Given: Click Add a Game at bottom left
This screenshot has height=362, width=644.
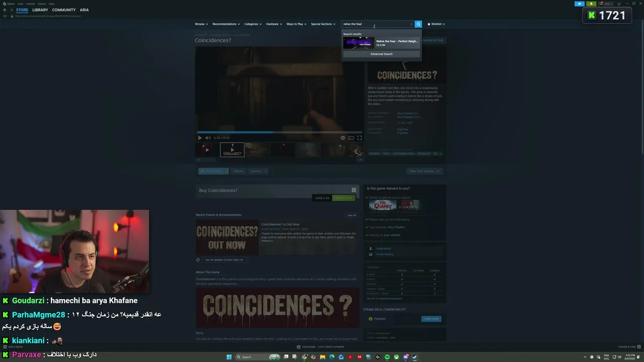Looking at the screenshot, I should 14,347.
